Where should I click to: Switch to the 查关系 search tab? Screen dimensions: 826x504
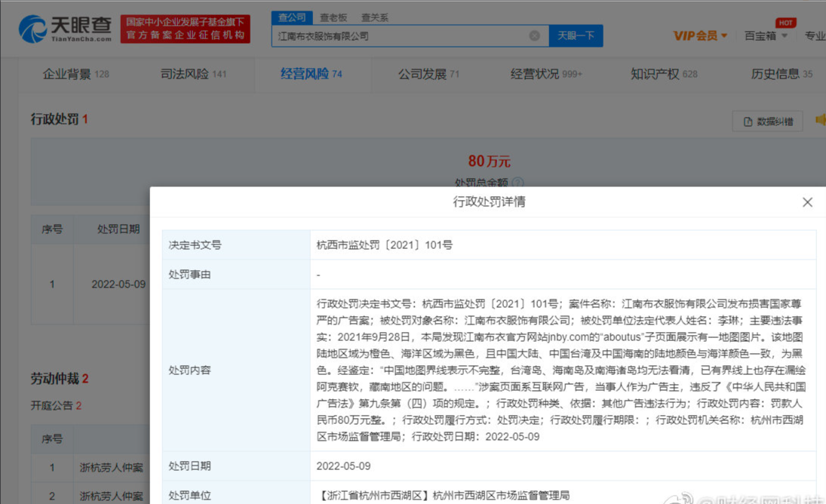tap(375, 18)
